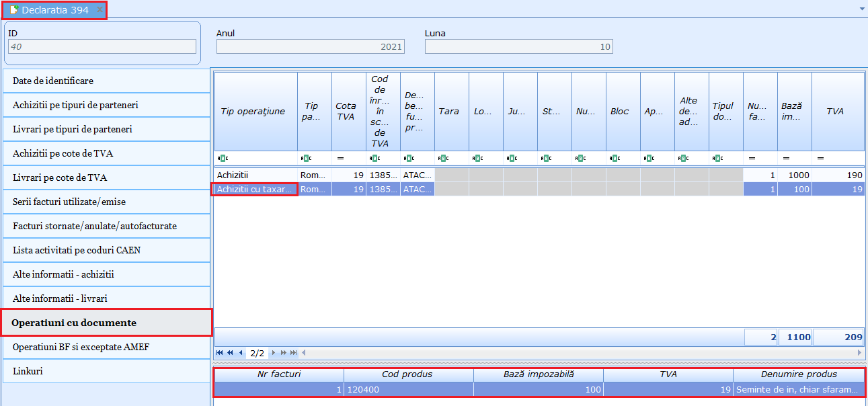Image resolution: width=868 pixels, height=406 pixels.
Task: Go to next record in grid navigator
Action: tap(273, 352)
